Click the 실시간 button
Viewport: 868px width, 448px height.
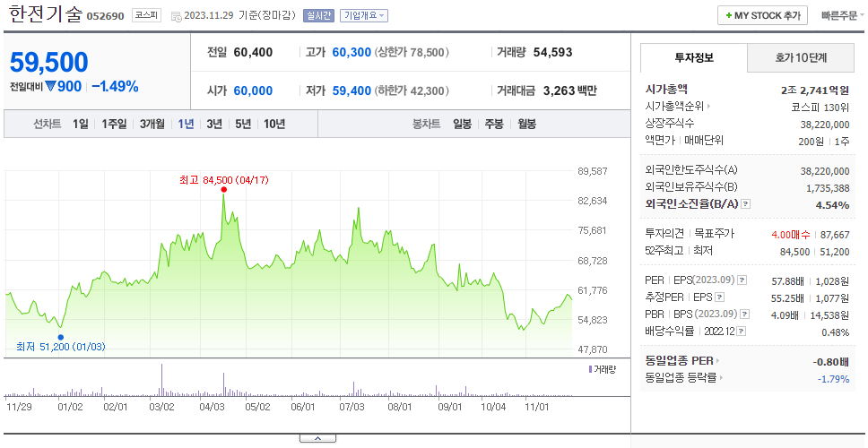click(x=318, y=15)
